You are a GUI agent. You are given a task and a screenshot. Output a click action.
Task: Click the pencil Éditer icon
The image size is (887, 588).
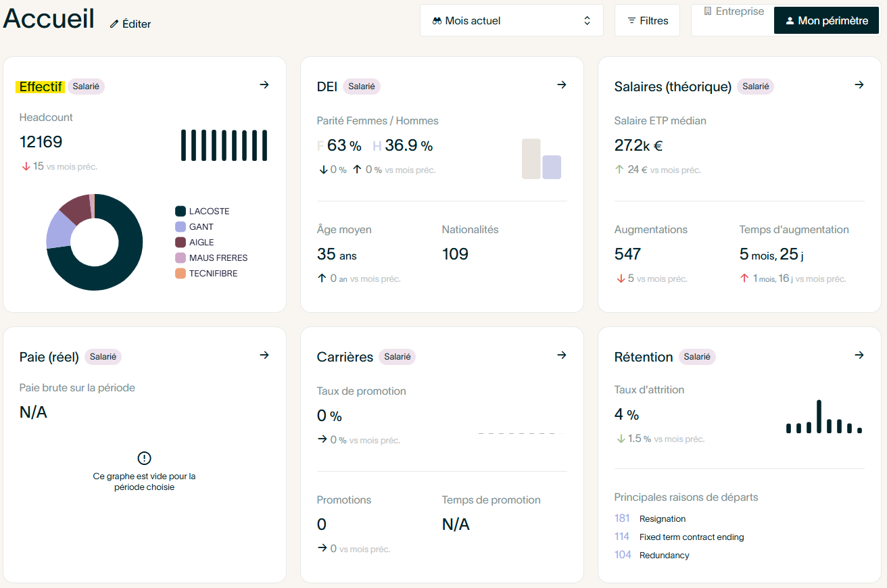coord(114,24)
